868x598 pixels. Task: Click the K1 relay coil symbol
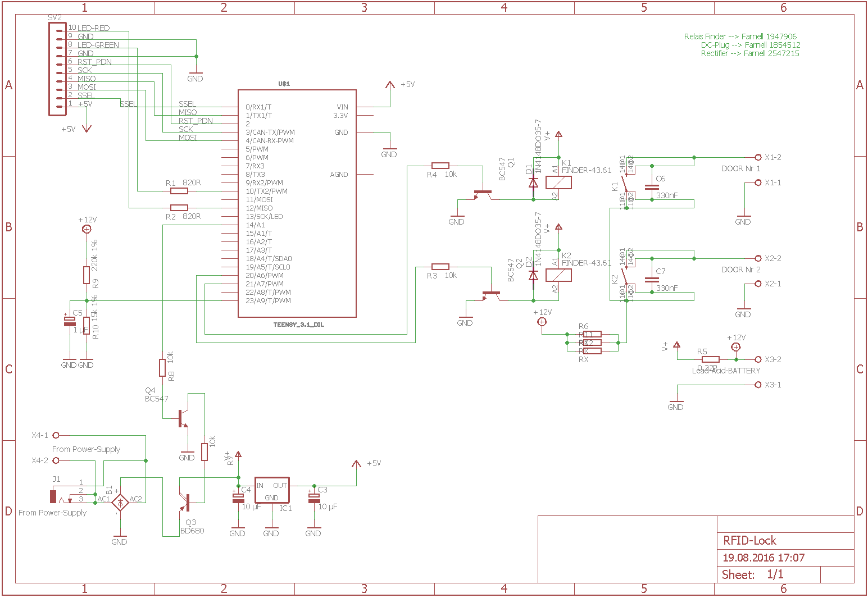point(558,182)
